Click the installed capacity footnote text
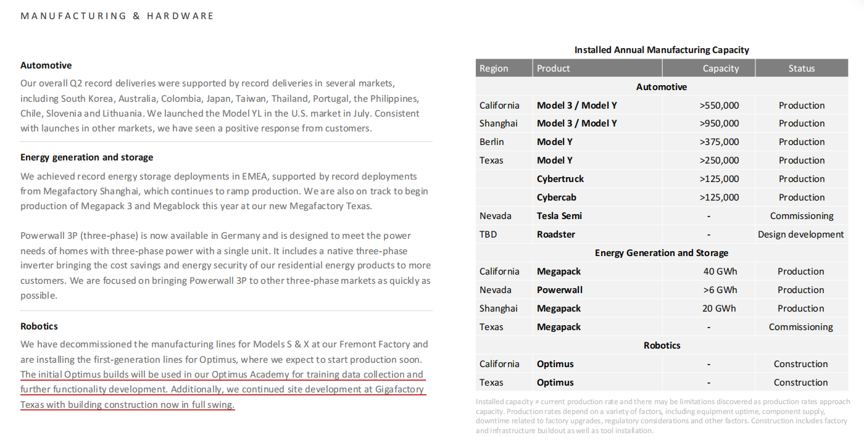The height and width of the screenshot is (443, 864). [662, 416]
